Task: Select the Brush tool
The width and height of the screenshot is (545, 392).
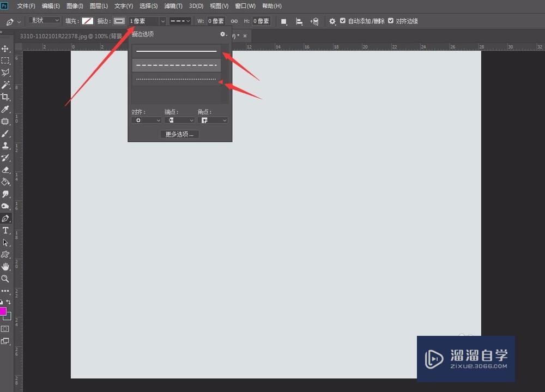Action: tap(5, 134)
